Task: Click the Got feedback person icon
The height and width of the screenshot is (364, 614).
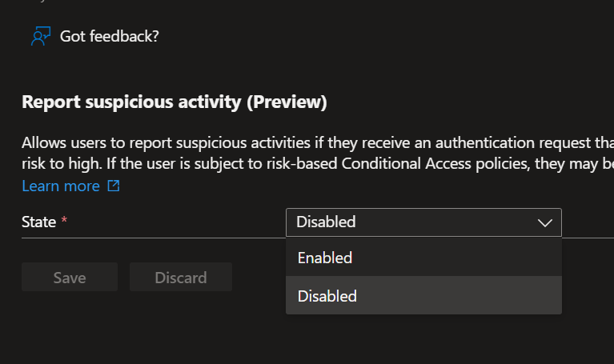Action: [40, 36]
